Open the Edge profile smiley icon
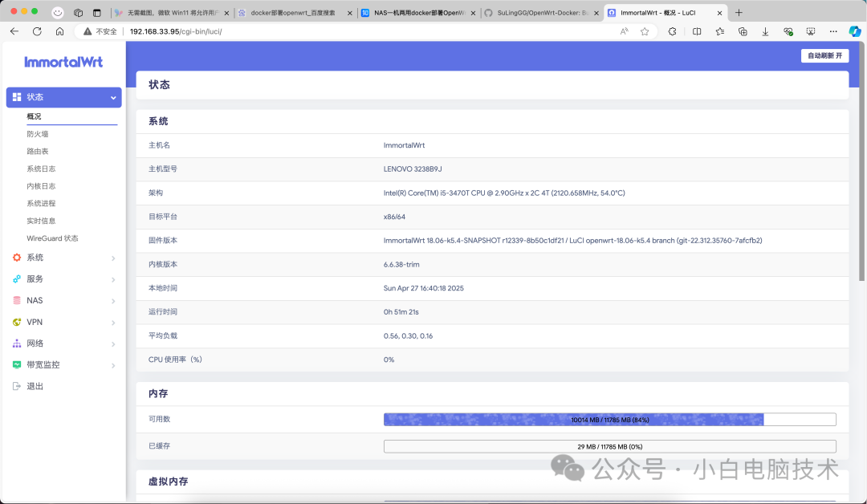 58,13
